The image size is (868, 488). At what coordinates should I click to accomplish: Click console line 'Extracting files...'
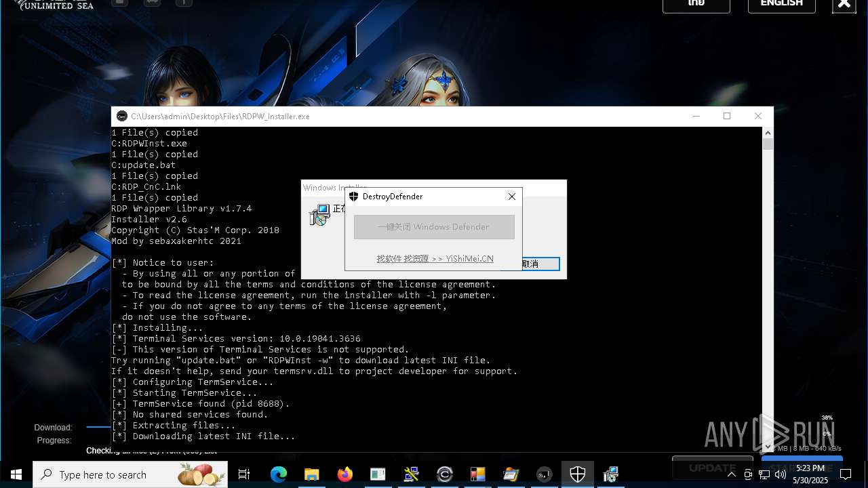(x=184, y=426)
